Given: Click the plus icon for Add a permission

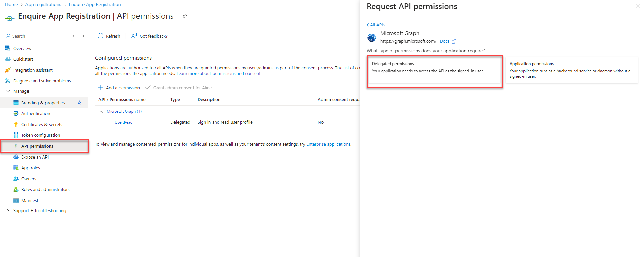Looking at the screenshot, I should tap(100, 87).
